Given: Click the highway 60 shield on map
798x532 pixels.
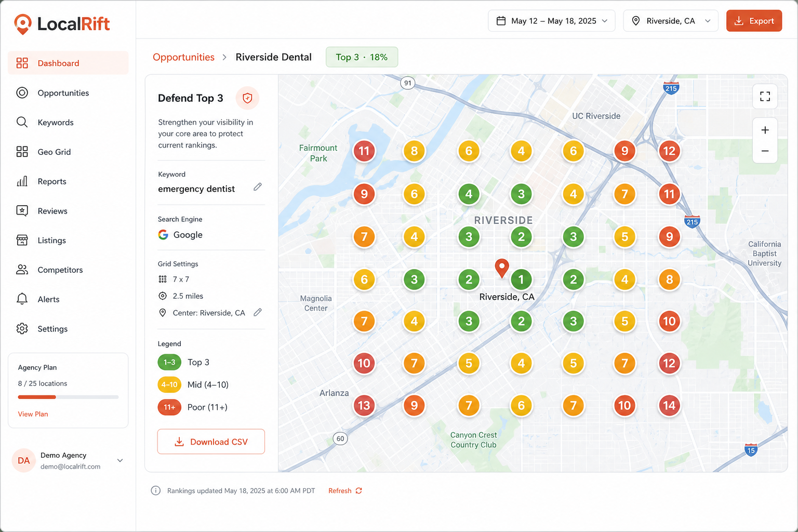Looking at the screenshot, I should point(340,438).
